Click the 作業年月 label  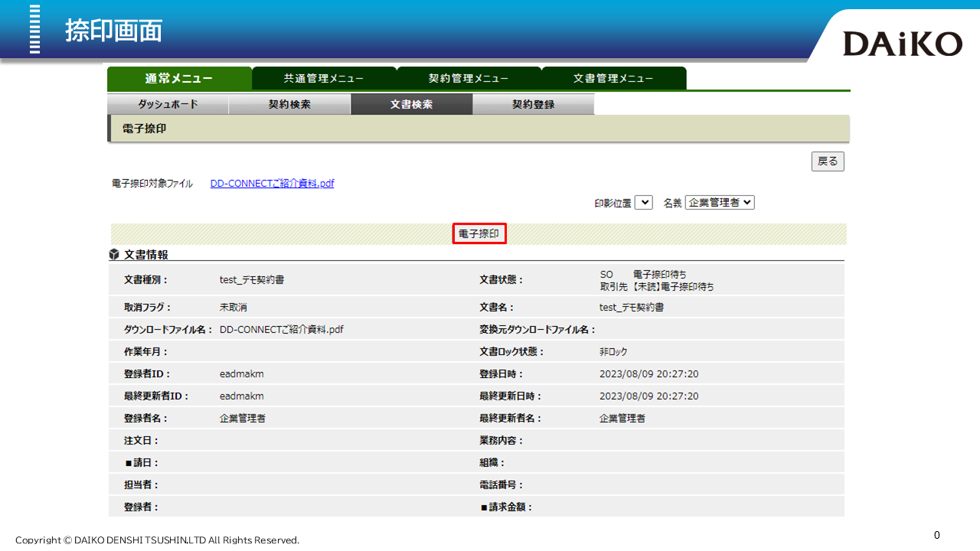click(x=145, y=352)
